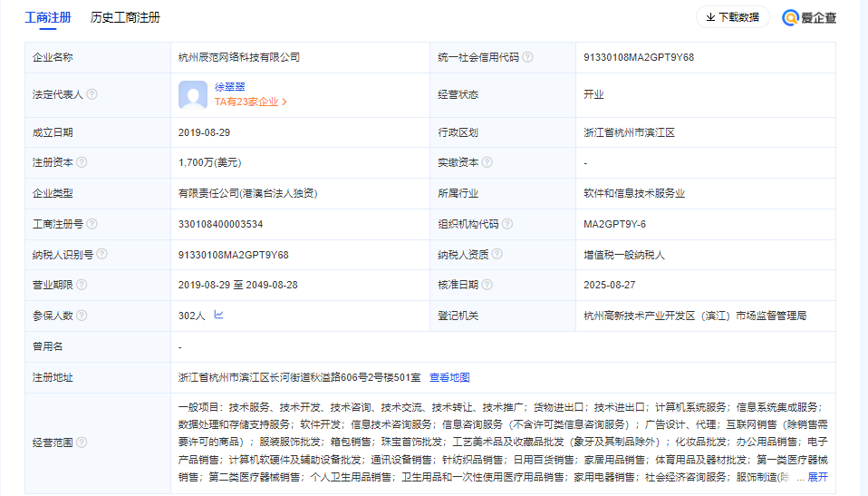Image resolution: width=868 pixels, height=496 pixels.
Task: Click registration authority 杭州高新技术产业开发区 value
Action: click(x=695, y=316)
